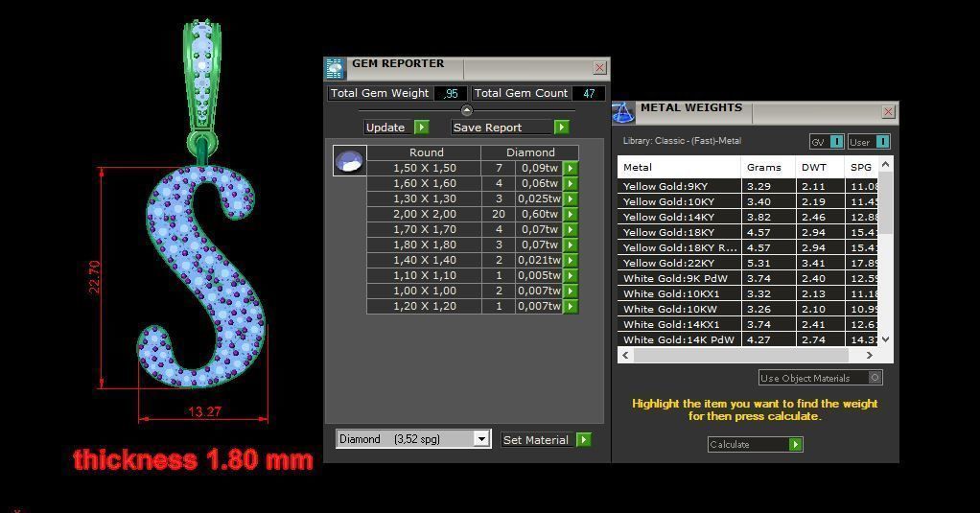Click green arrow on 1,50 X 1,50 row

(x=570, y=168)
